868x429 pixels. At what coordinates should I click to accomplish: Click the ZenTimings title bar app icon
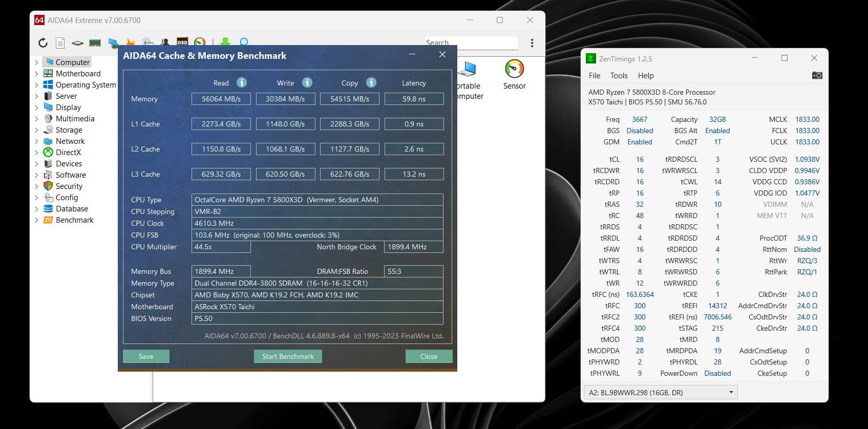(590, 58)
